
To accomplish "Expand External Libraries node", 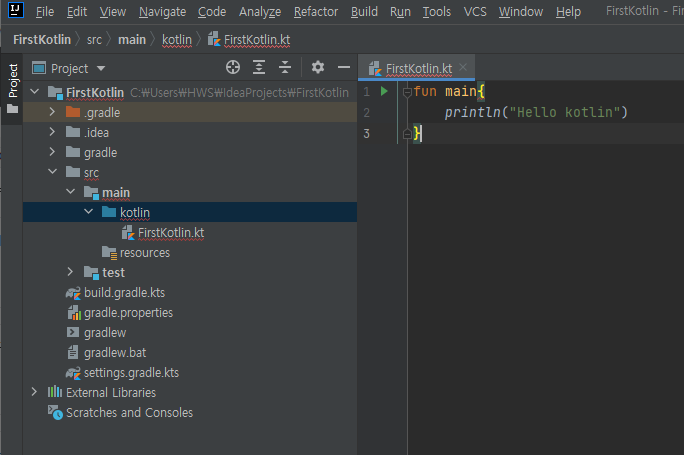I will (34, 392).
